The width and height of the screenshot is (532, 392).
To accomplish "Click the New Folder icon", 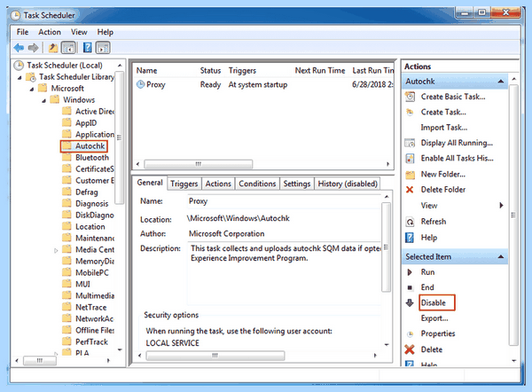I will (x=410, y=175).
